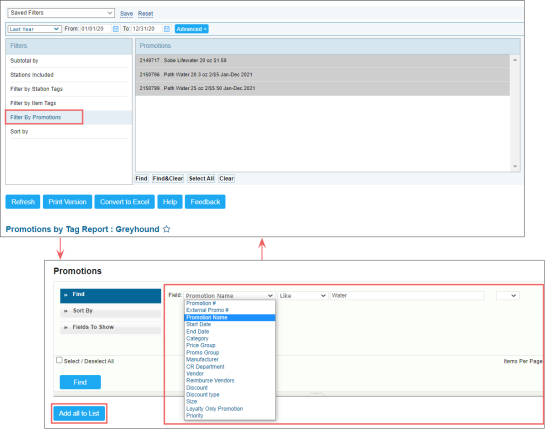The width and height of the screenshot is (550, 434).
Task: Click the Save link
Action: coord(126,14)
